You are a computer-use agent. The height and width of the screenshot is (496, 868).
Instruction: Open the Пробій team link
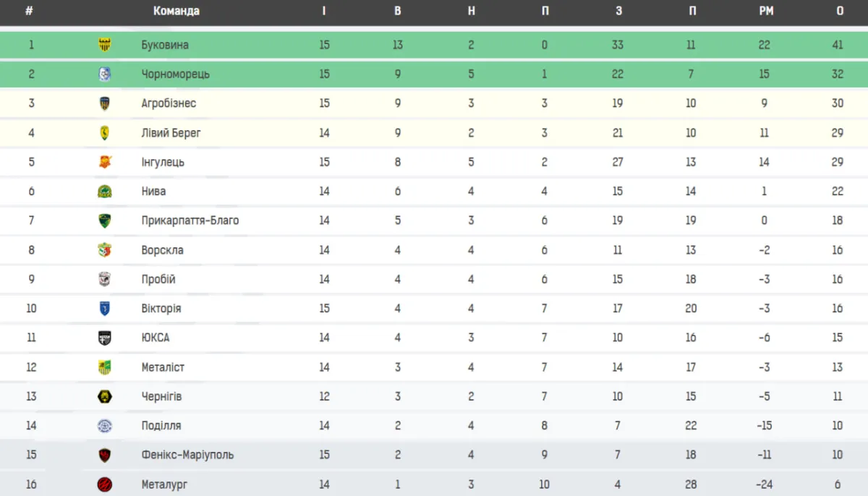pyautogui.click(x=158, y=279)
